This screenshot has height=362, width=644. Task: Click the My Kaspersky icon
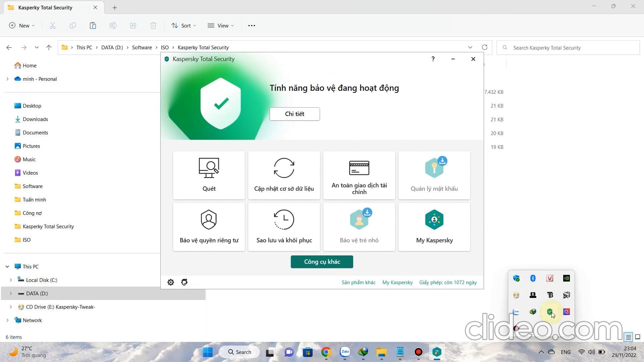434,220
